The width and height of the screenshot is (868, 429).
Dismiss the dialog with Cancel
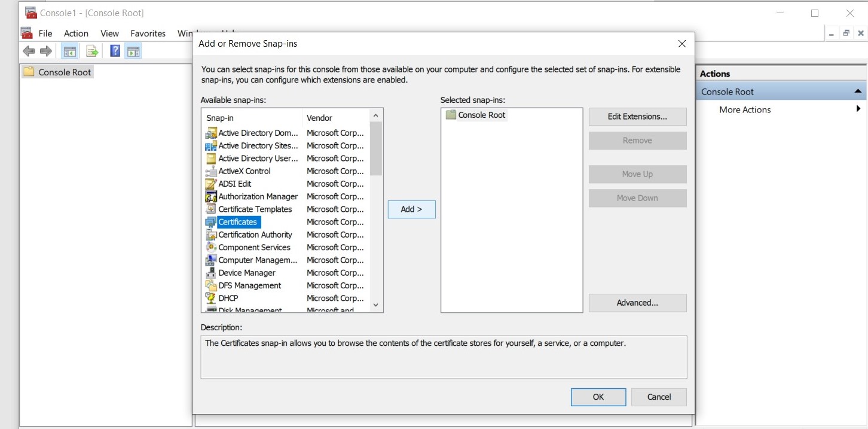coord(659,397)
